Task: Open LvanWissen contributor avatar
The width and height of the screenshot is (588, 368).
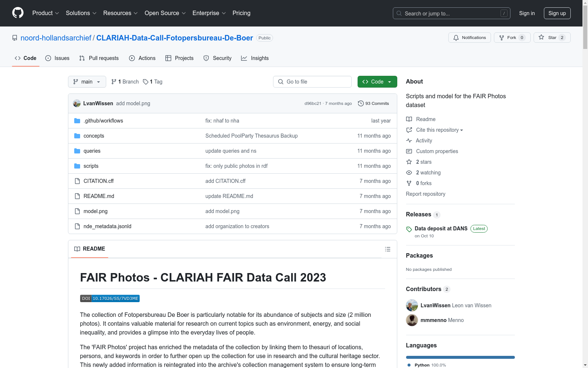Action: pos(412,305)
